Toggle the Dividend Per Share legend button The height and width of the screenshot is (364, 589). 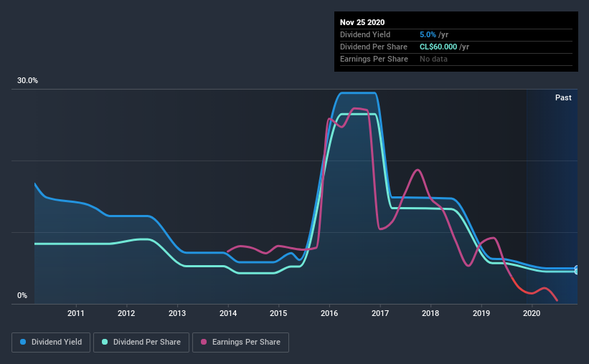141,343
